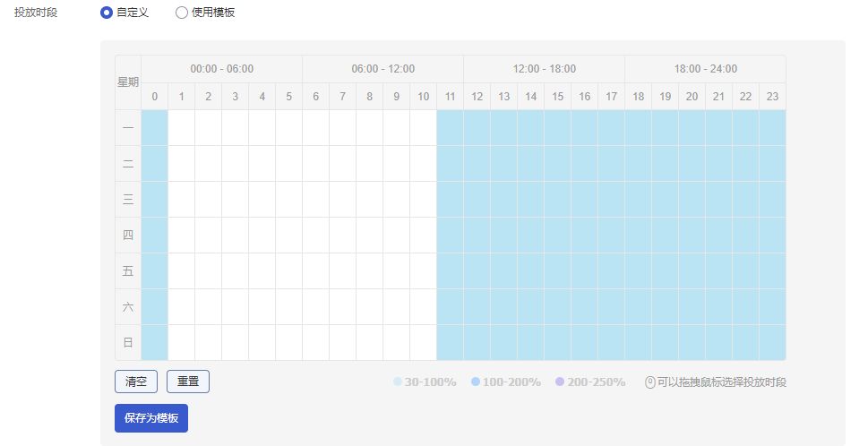Click the 保存为模板 button
The image size is (868, 446).
click(x=151, y=417)
